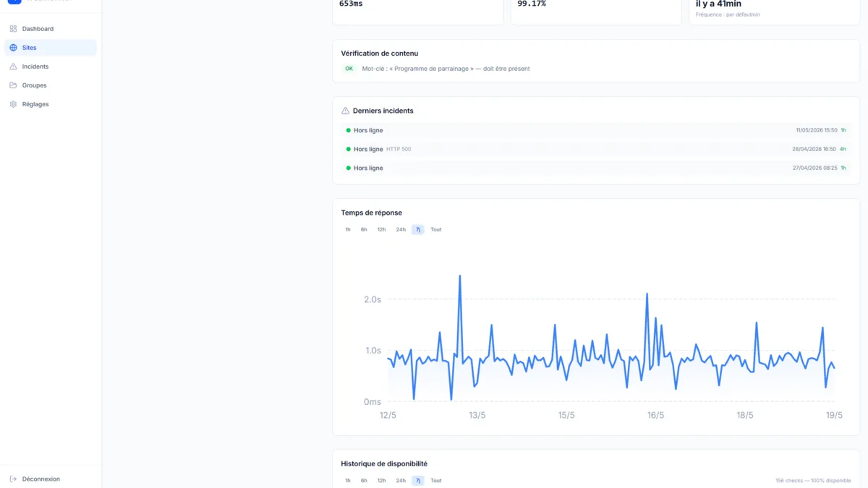Screen dimensions: 868x488
Task: Click the Dashboard grid icon
Action: coord(13,29)
